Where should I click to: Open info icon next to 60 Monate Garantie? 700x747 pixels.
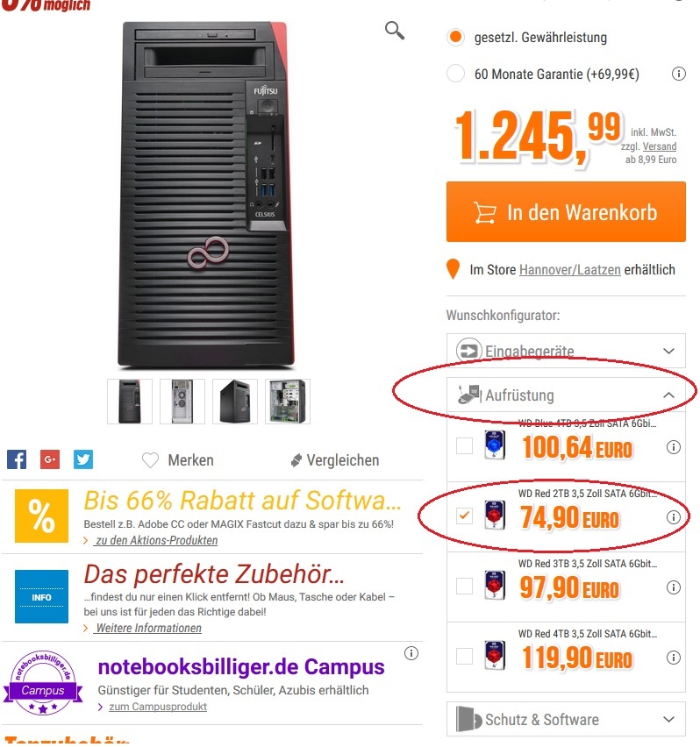679,74
